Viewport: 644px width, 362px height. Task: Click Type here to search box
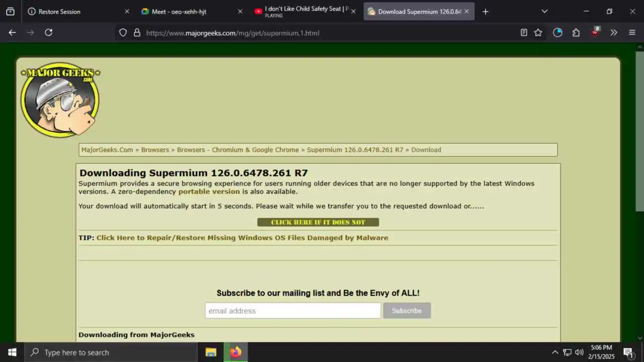click(111, 352)
